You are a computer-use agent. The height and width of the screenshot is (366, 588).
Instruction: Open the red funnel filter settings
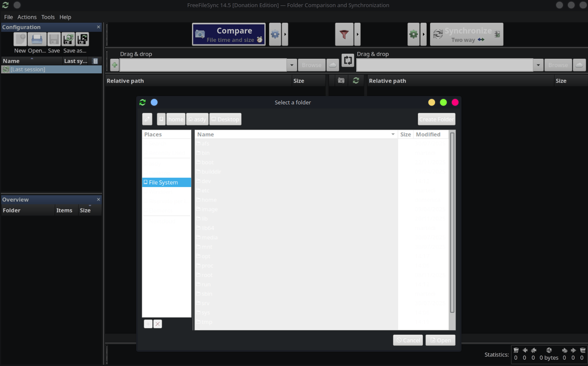(344, 34)
